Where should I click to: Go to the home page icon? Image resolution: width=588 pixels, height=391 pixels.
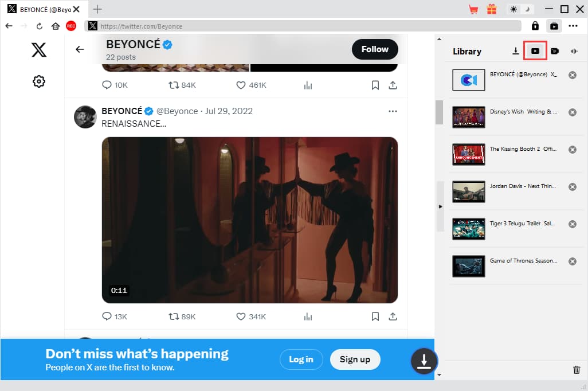tap(56, 26)
